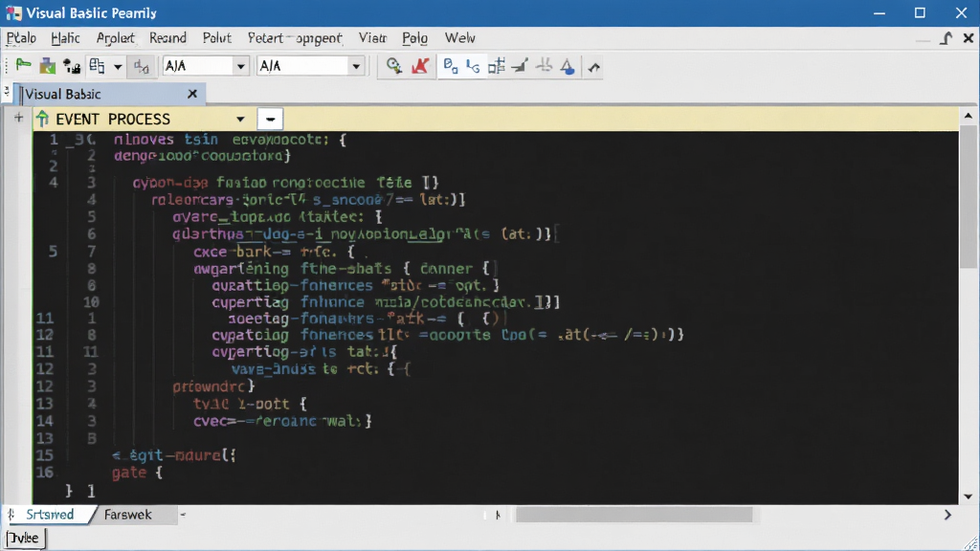Image resolution: width=980 pixels, height=551 pixels.
Task: Collapse using the minus button in the header
Action: click(270, 119)
